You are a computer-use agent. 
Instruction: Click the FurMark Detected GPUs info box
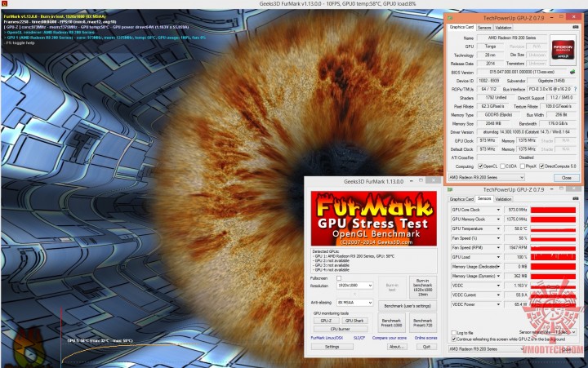[x=374, y=261]
